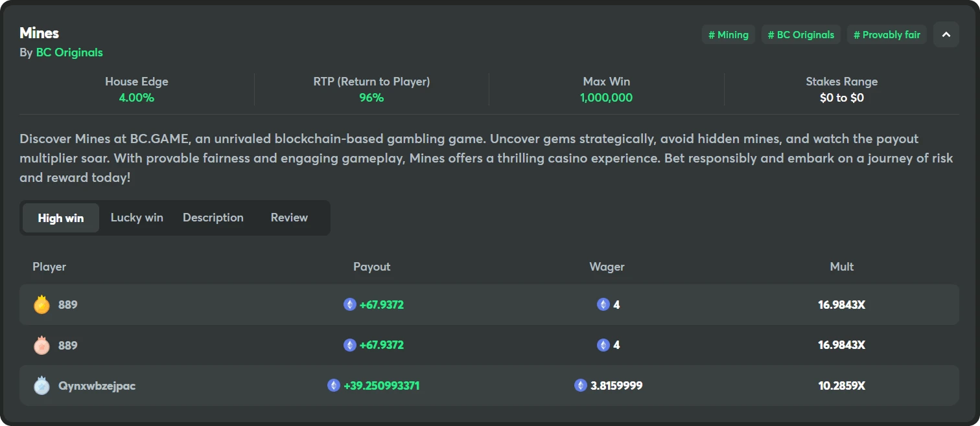Switch to the Lucky win tab
This screenshot has height=426, width=980.
click(x=137, y=218)
